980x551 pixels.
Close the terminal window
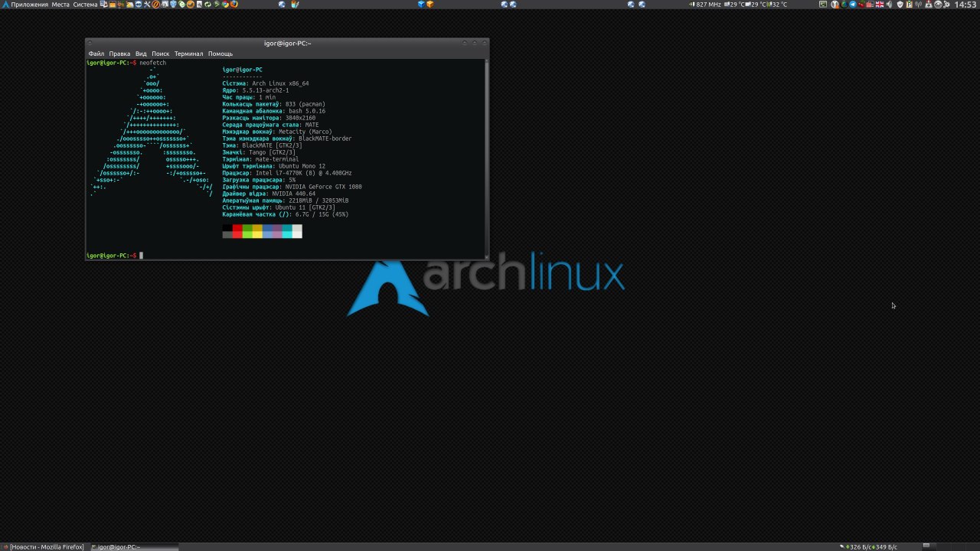[x=484, y=43]
